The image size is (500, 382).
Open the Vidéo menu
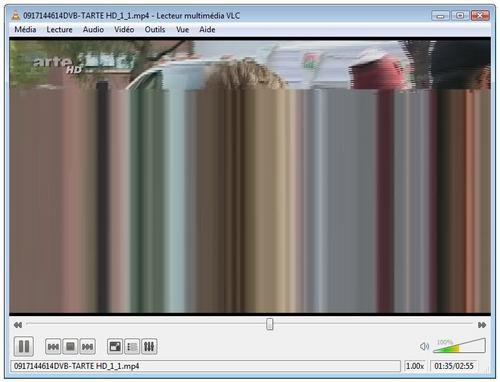[124, 30]
